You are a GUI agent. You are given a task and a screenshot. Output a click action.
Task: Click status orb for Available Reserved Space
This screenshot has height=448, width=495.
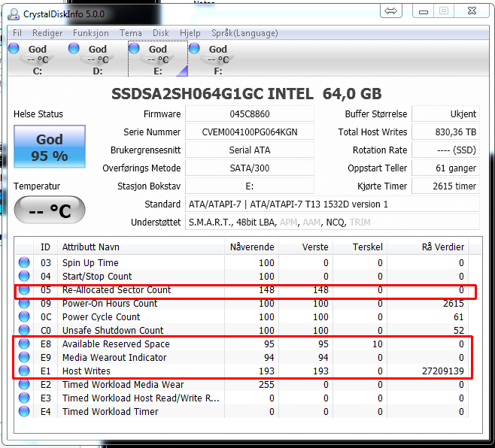tap(24, 344)
